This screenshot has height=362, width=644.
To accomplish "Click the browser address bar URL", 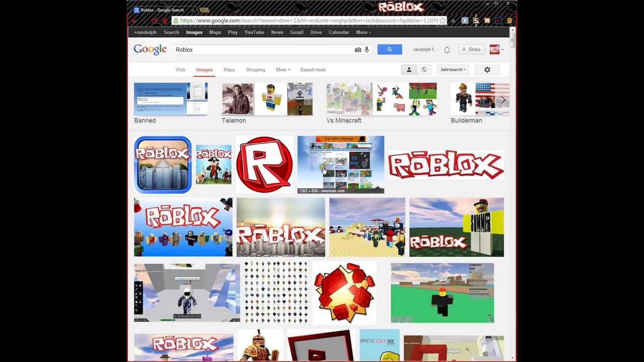I will tap(308, 21).
